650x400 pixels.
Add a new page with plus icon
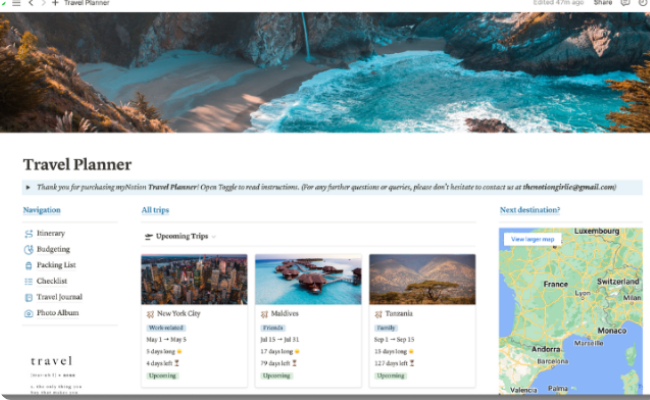(x=55, y=3)
